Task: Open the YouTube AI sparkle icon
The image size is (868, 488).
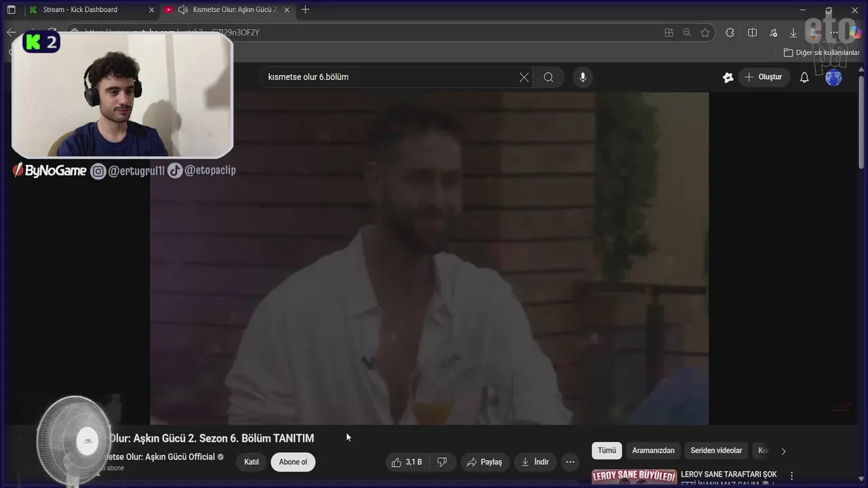Action: coord(728,77)
